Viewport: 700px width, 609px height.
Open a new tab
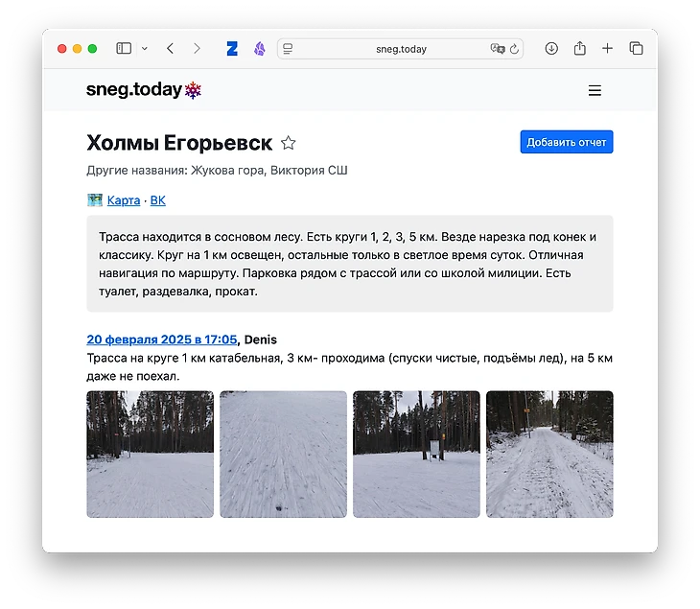pos(607,49)
